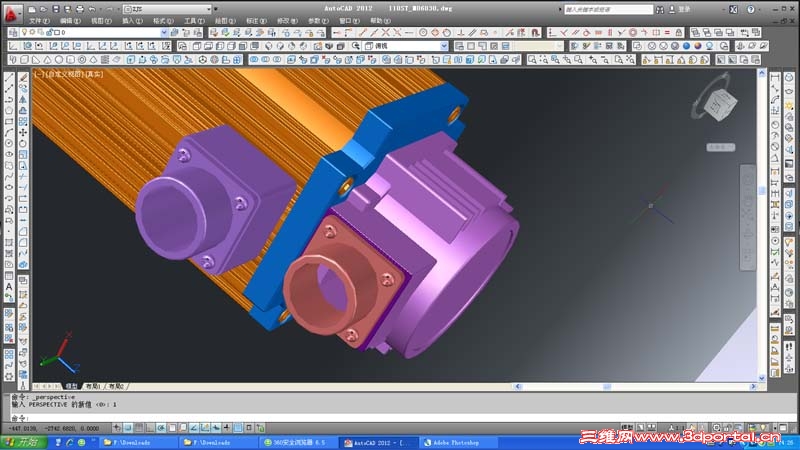This screenshot has width=800, height=450.
Task: Switch to the 布局1 layout tab
Action: click(x=93, y=386)
